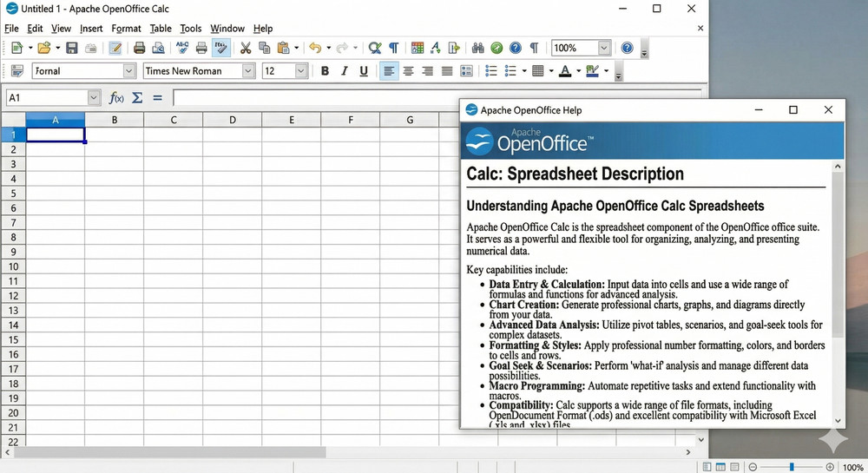
Task: Select column F header
Action: [x=351, y=120]
